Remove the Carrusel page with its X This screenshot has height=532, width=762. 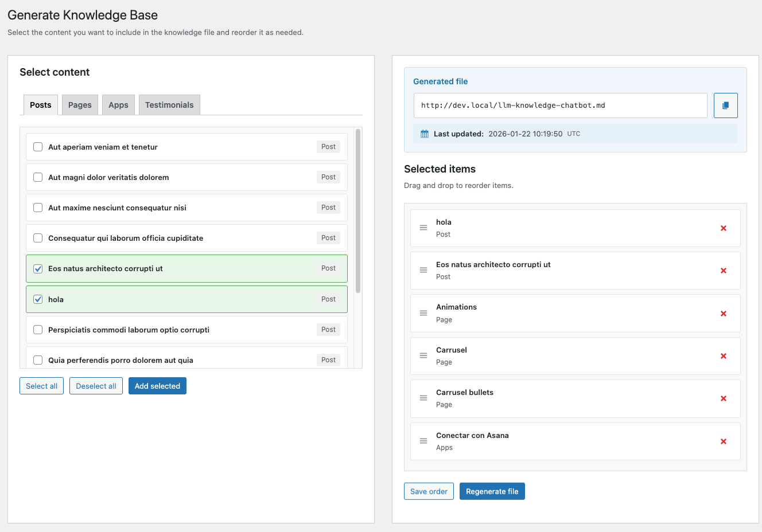click(x=724, y=356)
